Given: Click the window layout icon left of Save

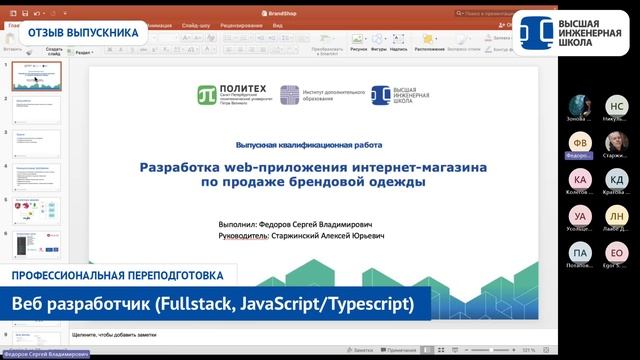Looking at the screenshot, I should 13,13.
